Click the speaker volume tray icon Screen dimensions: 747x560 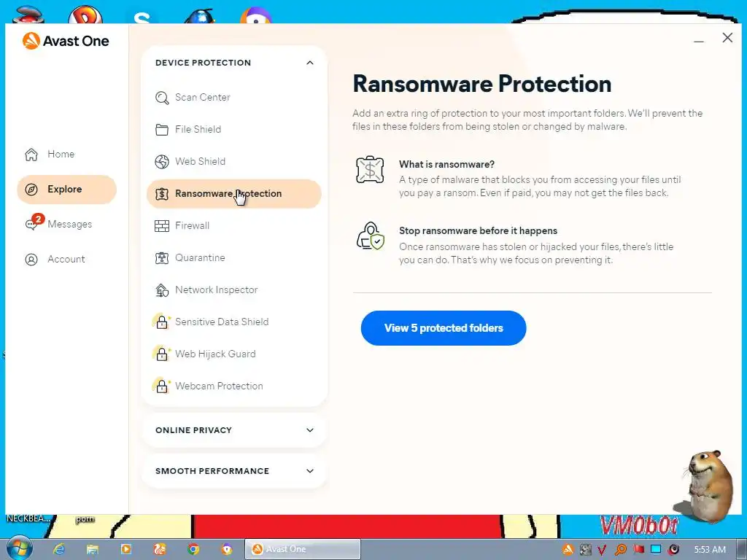click(x=673, y=550)
